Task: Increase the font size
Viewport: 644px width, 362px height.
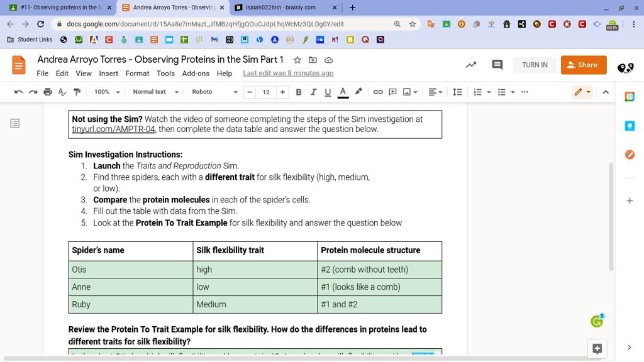Action: point(282,92)
